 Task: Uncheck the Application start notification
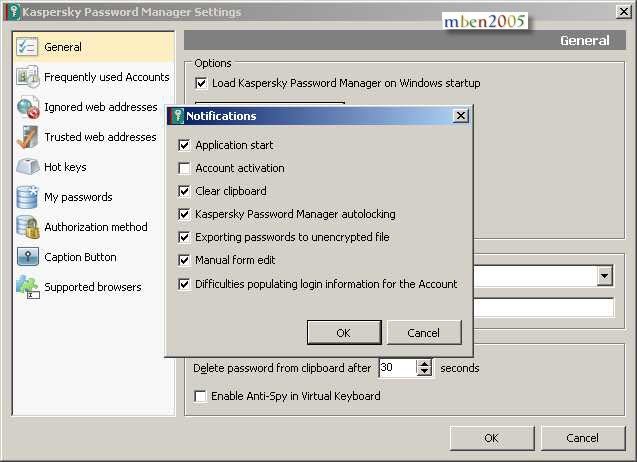[x=184, y=145]
